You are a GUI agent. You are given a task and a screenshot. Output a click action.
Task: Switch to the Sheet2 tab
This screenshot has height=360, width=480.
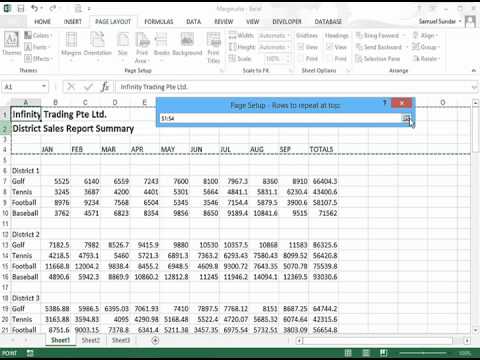(91, 340)
